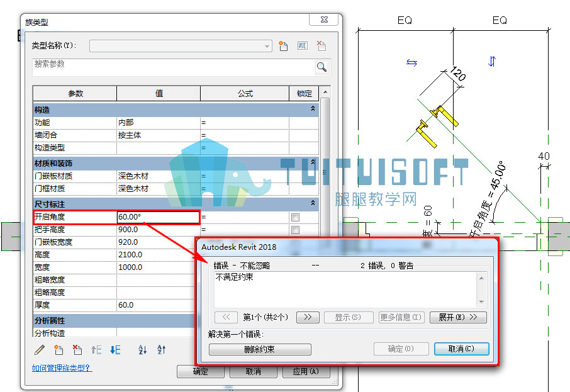The height and width of the screenshot is (392, 570).
Task: Click the horizontal flip control in the drawing
Action: 411,62
